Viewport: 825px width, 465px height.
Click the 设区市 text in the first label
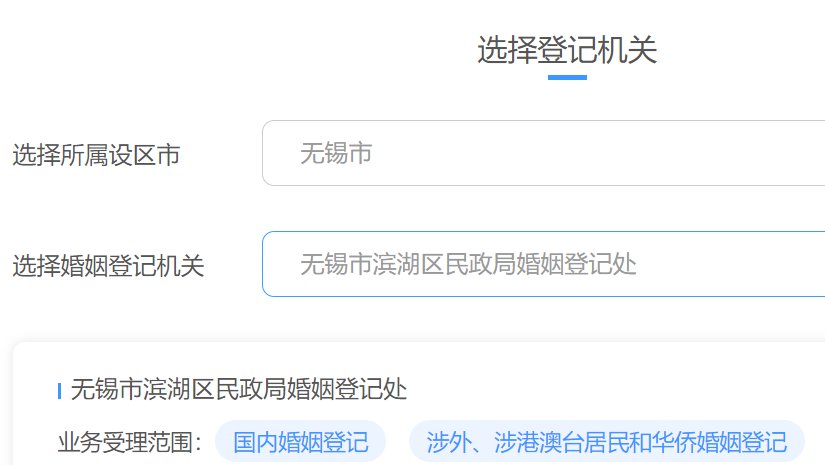click(144, 155)
